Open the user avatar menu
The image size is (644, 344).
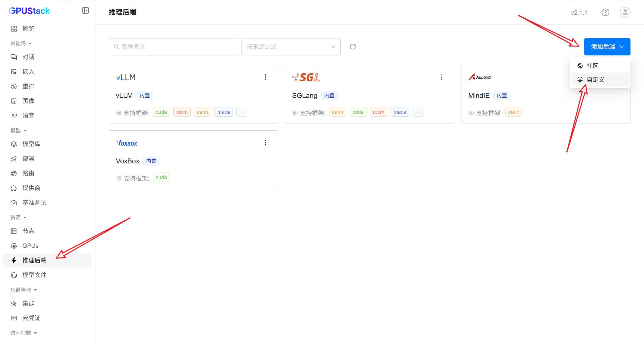pyautogui.click(x=625, y=12)
